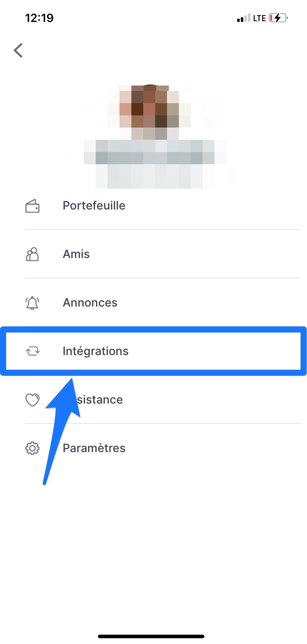Tap the bell icon for Annonces

[32, 303]
